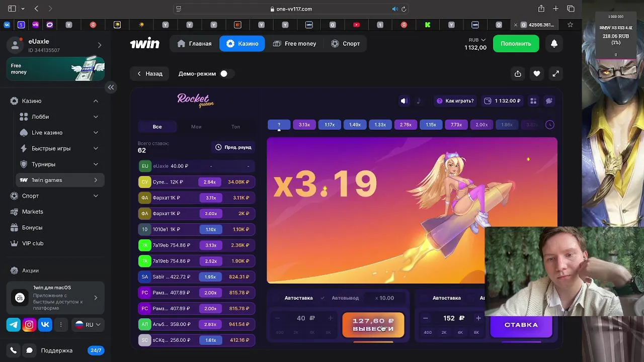The width and height of the screenshot is (644, 362).
Task: Mute the tab audio speaker icon
Action: tap(395, 9)
